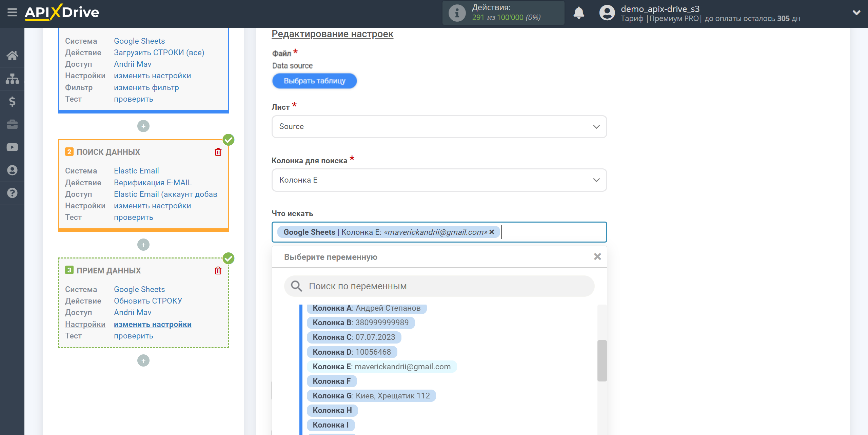Close the Выберите переменную panel
Image resolution: width=868 pixels, height=435 pixels.
[597, 257]
